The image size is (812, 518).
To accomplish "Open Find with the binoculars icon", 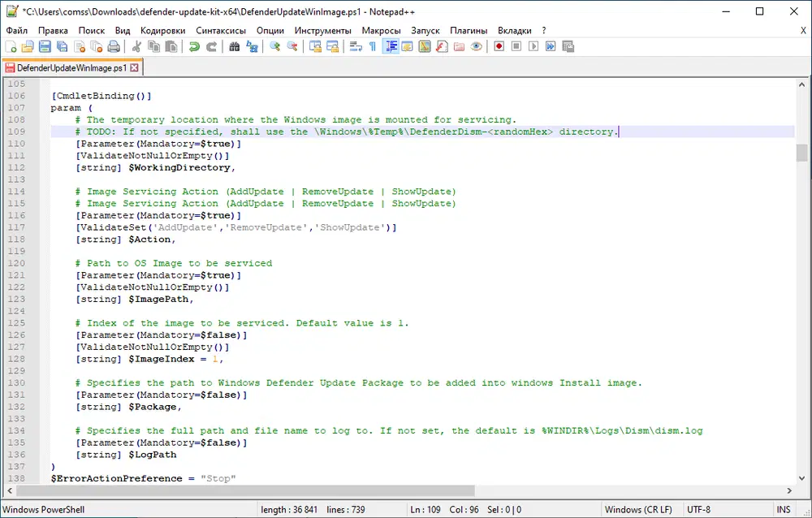I will [235, 47].
